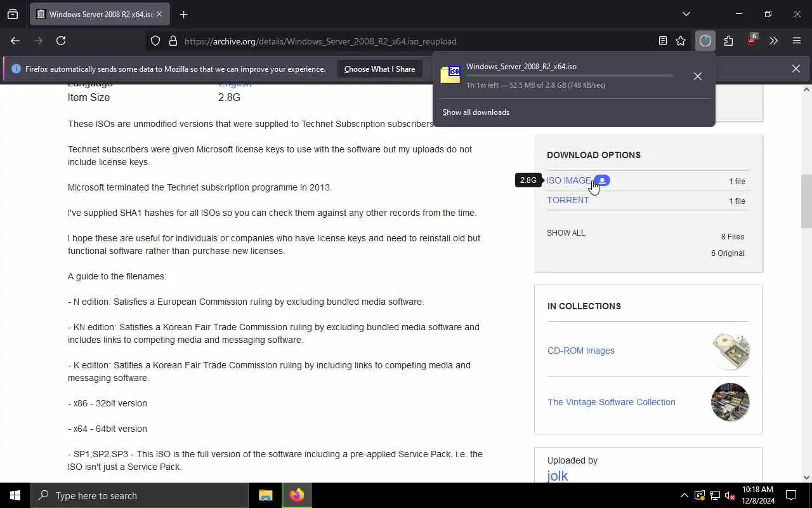Screen dimensions: 812x508
Task: Open the Extensions puzzle icon
Action: 728,41
